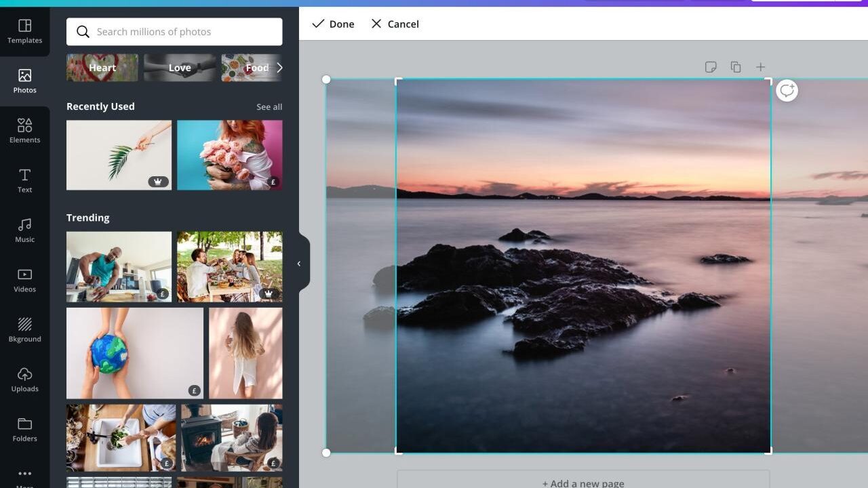Open the Videos panel

tap(24, 280)
